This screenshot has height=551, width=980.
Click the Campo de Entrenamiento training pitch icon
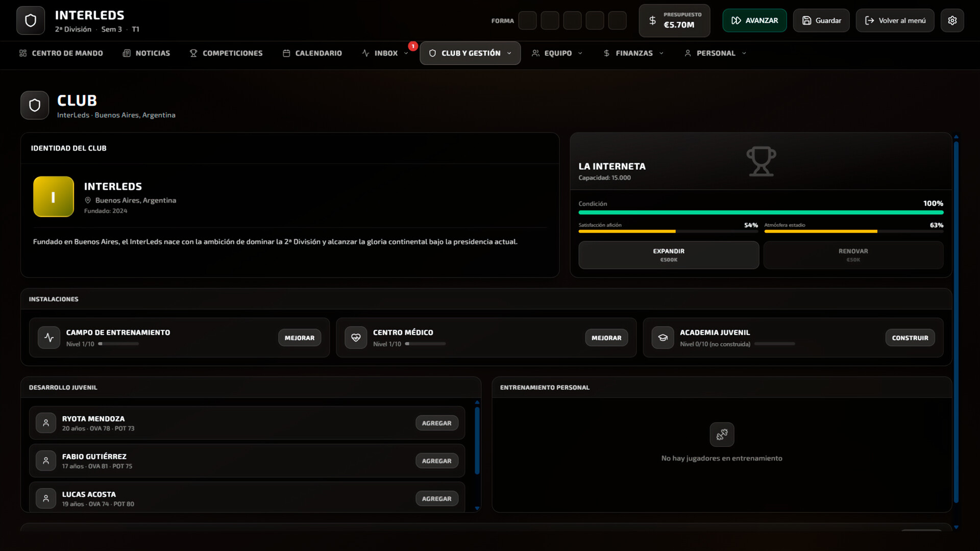(48, 337)
